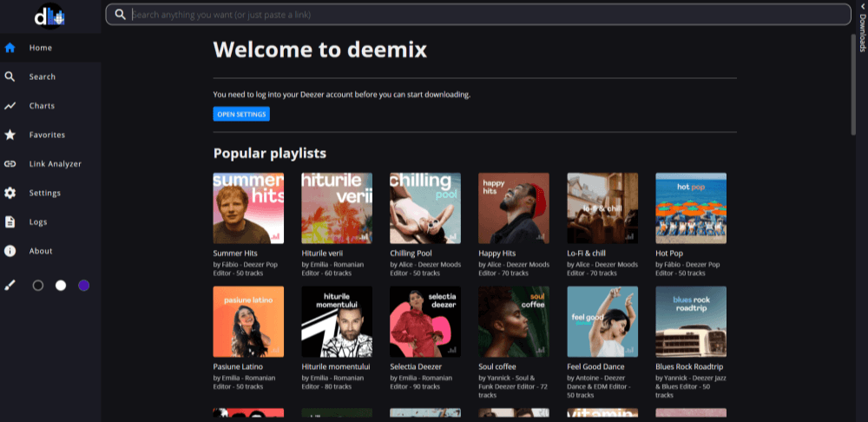This screenshot has width=868, height=422.
Task: Open Search via magnifier sidebar icon
Action: pos(10,76)
